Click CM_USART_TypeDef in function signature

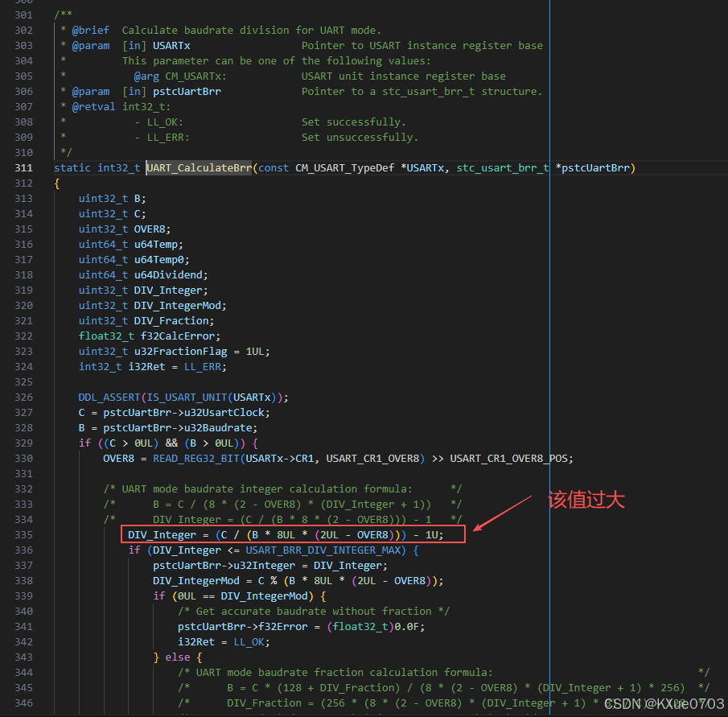click(345, 168)
